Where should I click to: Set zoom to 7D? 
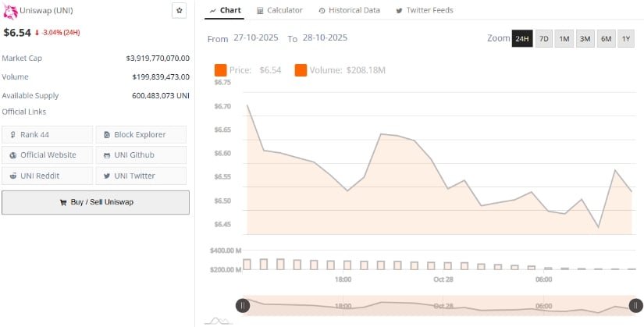544,38
